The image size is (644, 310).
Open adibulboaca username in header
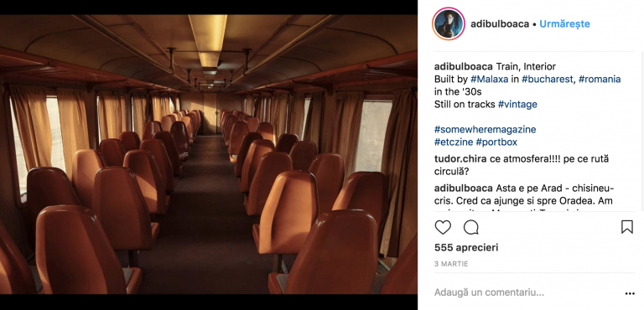point(500,23)
